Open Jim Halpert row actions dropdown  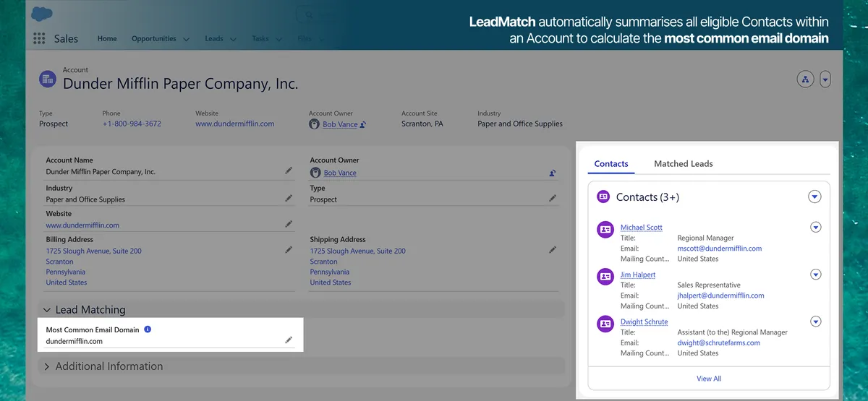click(x=816, y=275)
